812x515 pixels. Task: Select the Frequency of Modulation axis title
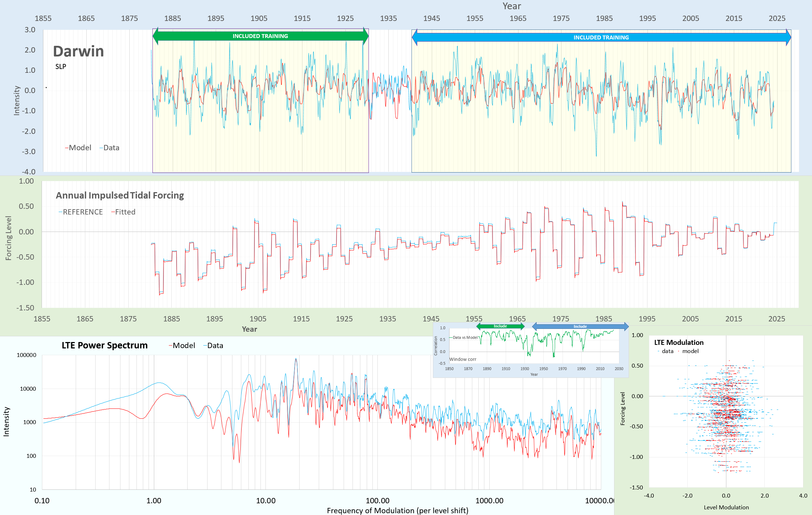397,510
